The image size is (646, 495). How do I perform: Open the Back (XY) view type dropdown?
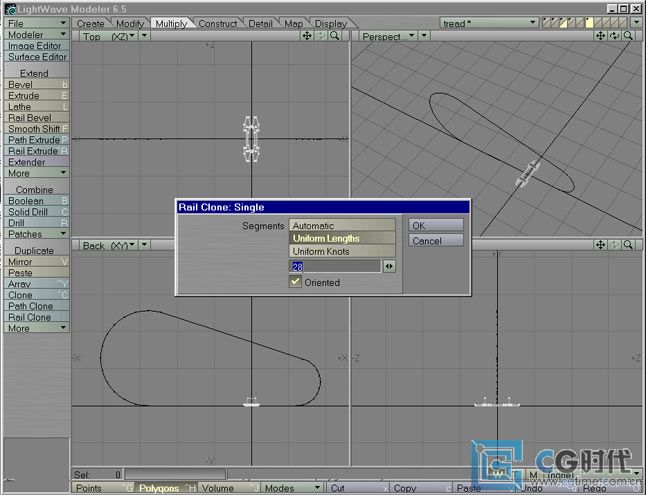(109, 246)
